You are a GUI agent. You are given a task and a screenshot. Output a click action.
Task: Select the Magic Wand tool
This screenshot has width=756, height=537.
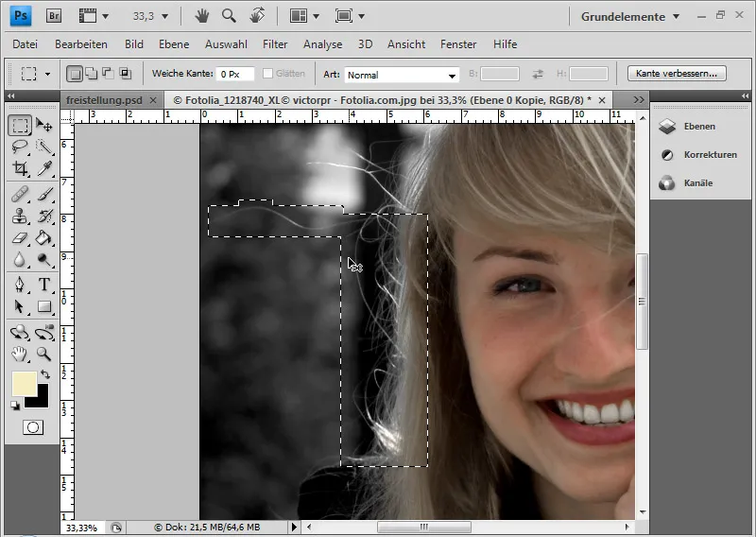(x=44, y=147)
